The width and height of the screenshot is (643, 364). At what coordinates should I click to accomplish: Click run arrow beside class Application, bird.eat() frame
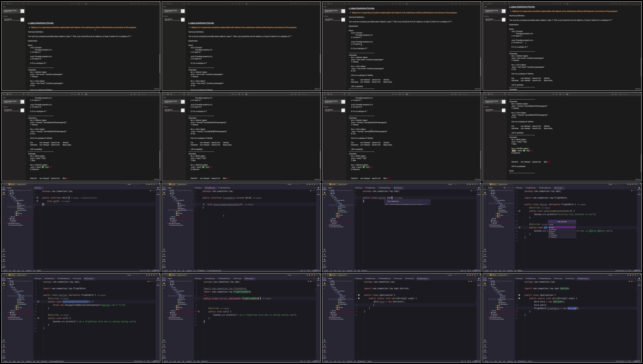(519, 295)
